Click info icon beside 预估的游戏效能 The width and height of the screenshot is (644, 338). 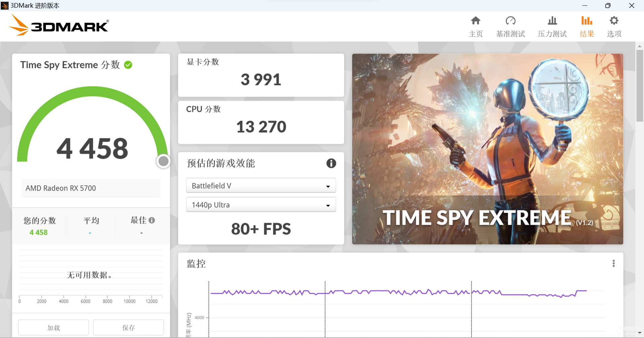pos(331,163)
